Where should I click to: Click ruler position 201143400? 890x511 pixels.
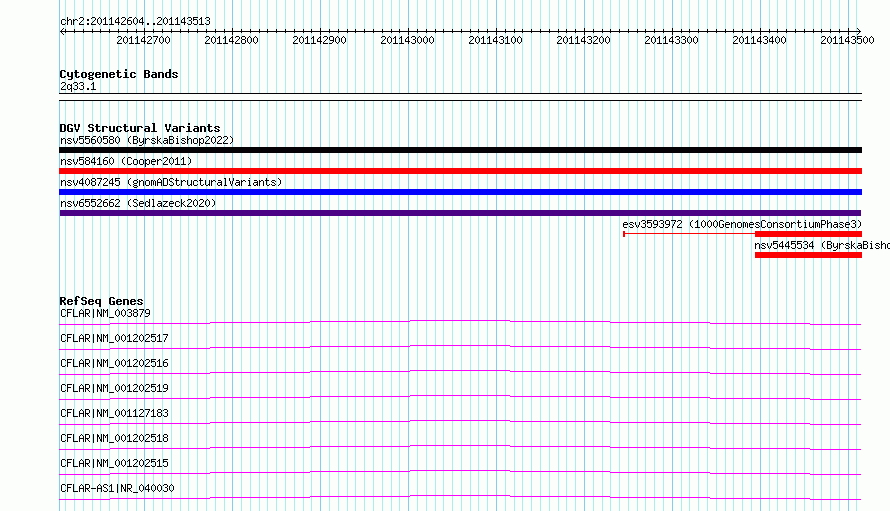[759, 40]
